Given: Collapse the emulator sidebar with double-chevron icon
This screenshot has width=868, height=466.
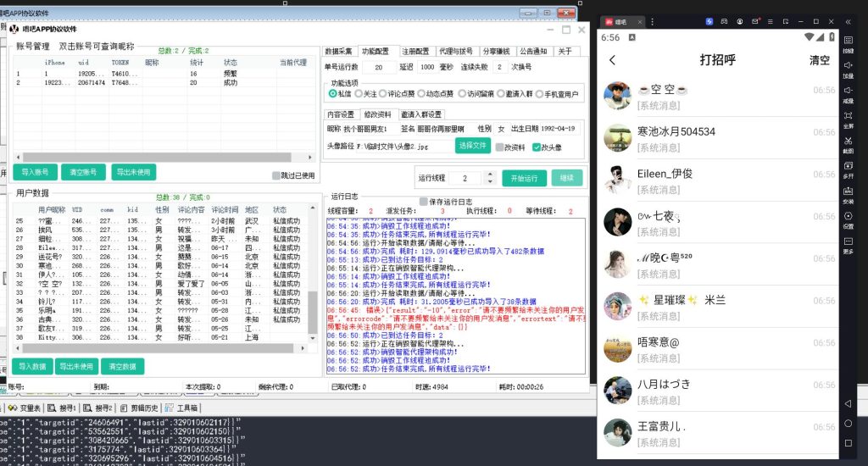Looking at the screenshot, I should pyautogui.click(x=848, y=21).
